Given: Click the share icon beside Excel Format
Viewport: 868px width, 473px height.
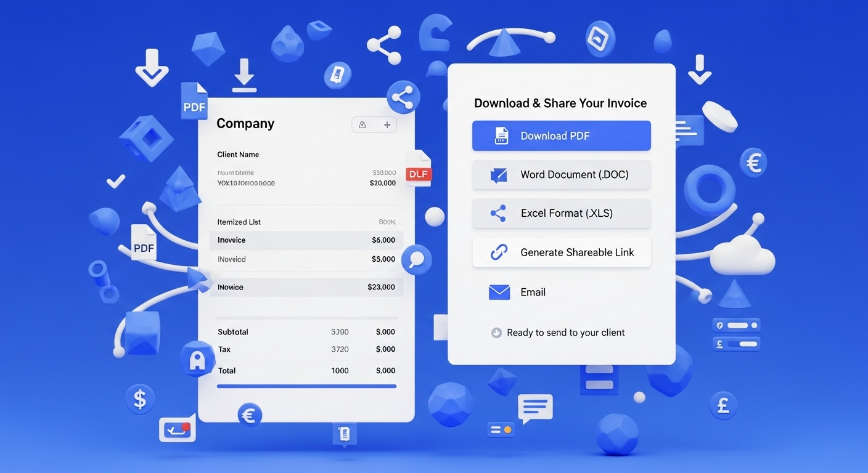Looking at the screenshot, I should (x=498, y=214).
